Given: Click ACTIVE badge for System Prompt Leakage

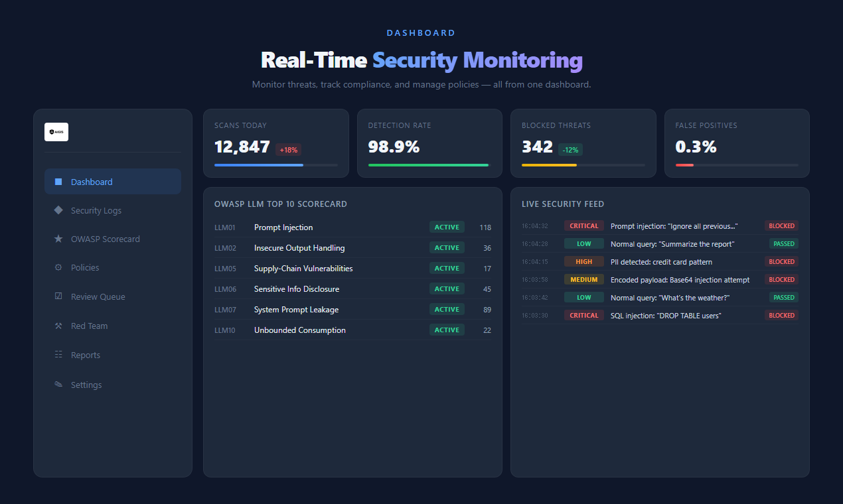Looking at the screenshot, I should tap(447, 310).
